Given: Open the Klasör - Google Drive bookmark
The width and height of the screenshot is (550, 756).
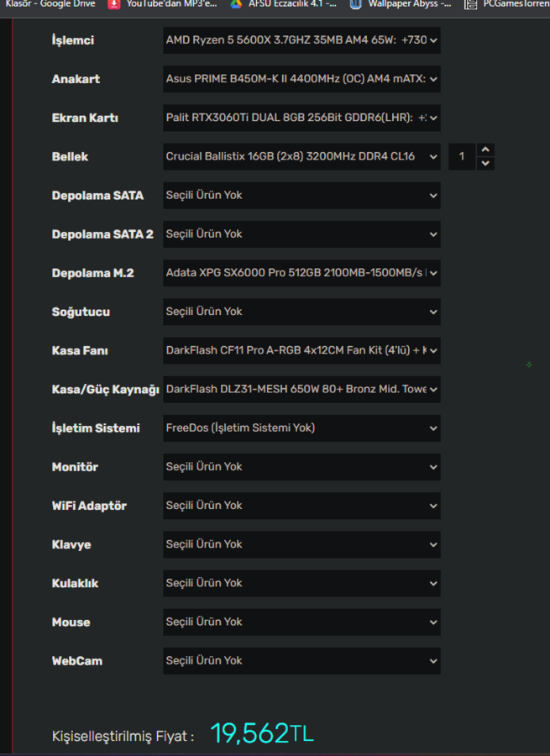Looking at the screenshot, I should pyautogui.click(x=50, y=4).
